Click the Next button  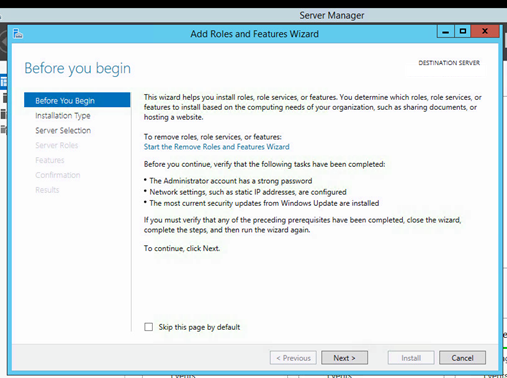[x=344, y=358]
